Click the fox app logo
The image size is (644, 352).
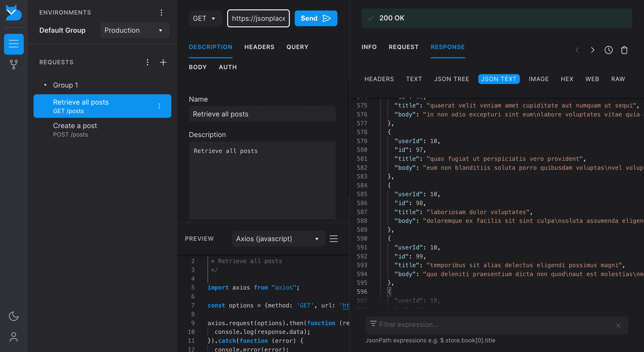pos(13,13)
